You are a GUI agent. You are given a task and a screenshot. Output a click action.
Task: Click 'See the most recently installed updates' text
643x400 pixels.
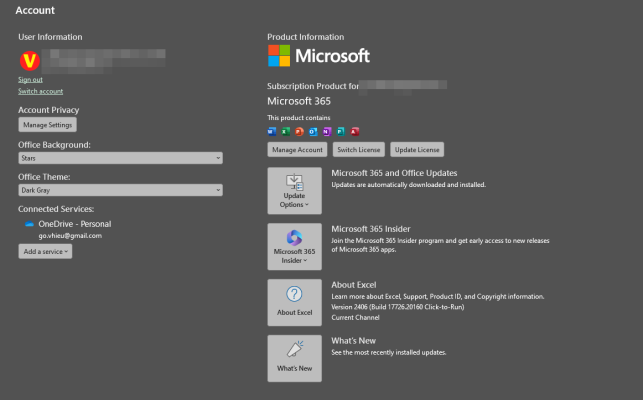(x=389, y=352)
